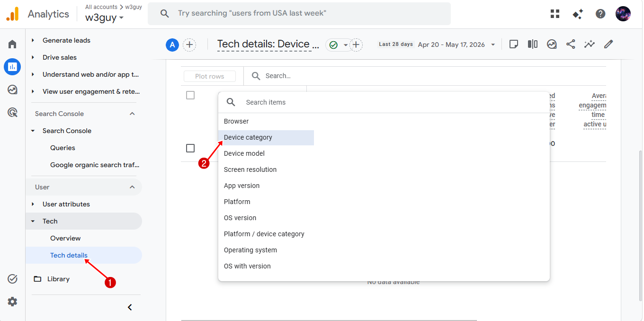This screenshot has width=644, height=321.
Task: Click the Plot rows button
Action: (210, 76)
